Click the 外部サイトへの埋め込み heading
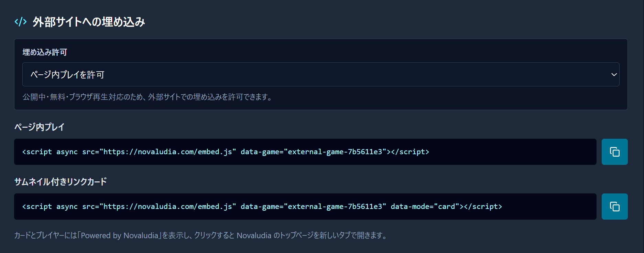 coord(89,22)
